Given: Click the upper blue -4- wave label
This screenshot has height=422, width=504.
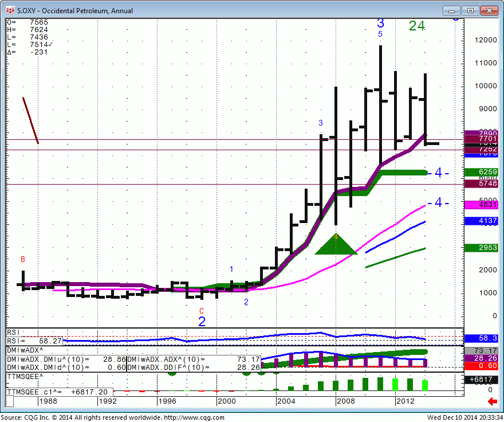Looking at the screenshot, I should [438, 173].
